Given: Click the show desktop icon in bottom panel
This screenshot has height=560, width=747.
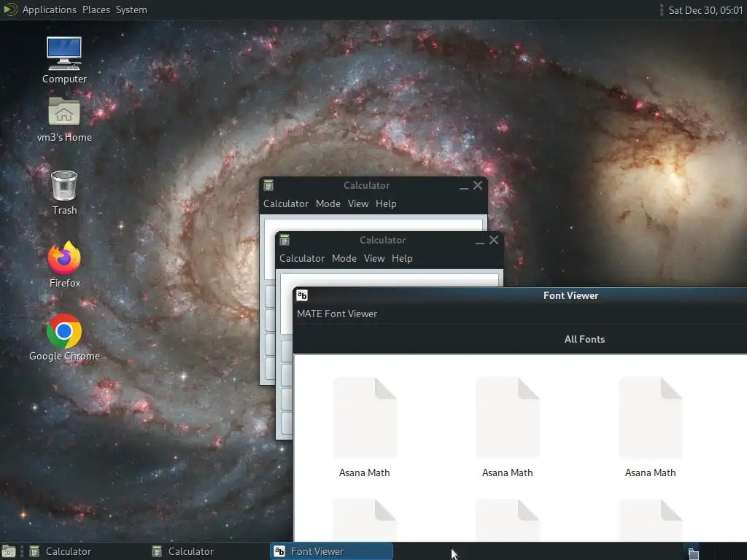Looking at the screenshot, I should coord(9,551).
